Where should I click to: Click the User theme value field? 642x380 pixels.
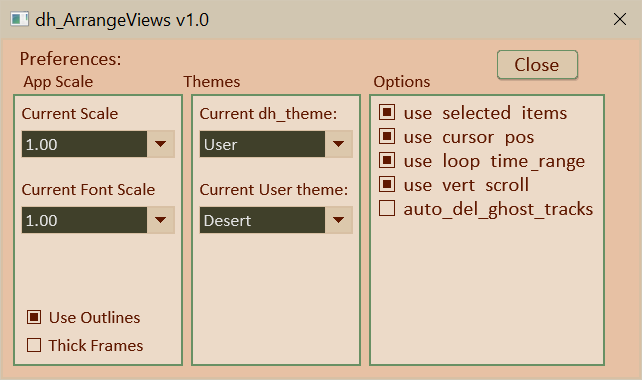point(262,144)
